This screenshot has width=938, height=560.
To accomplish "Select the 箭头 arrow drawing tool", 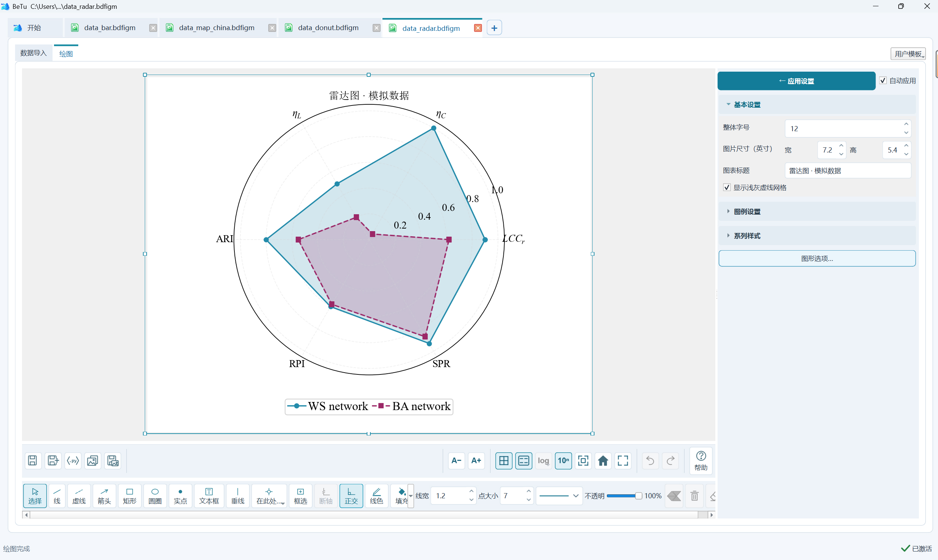I will pos(104,496).
